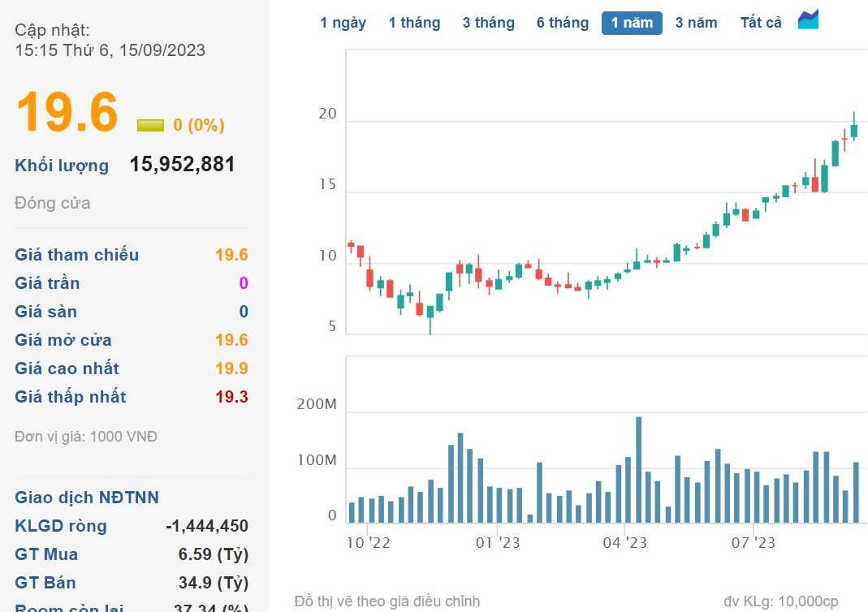Click the "Giá thấp nhất" value 19.3
The image size is (868, 612).
[231, 397]
